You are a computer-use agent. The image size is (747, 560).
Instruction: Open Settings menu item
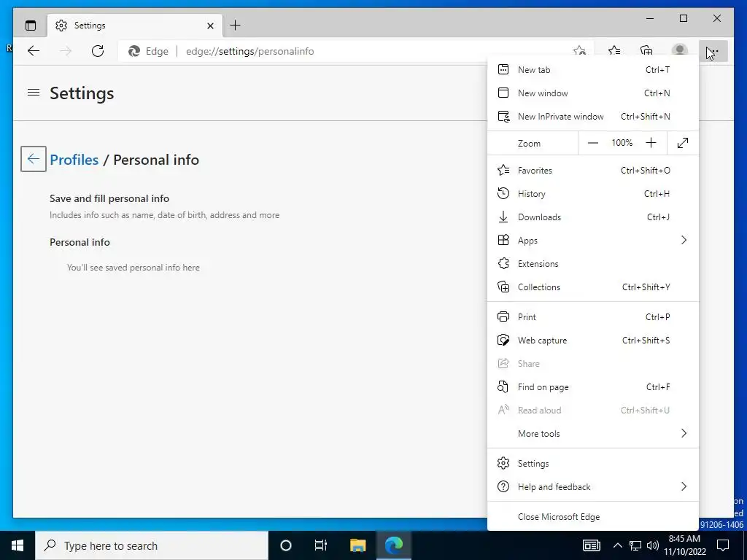[x=593, y=463]
